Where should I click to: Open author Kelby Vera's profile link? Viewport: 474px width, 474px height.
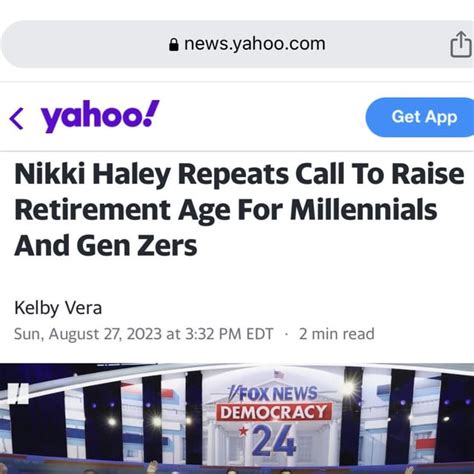58,308
